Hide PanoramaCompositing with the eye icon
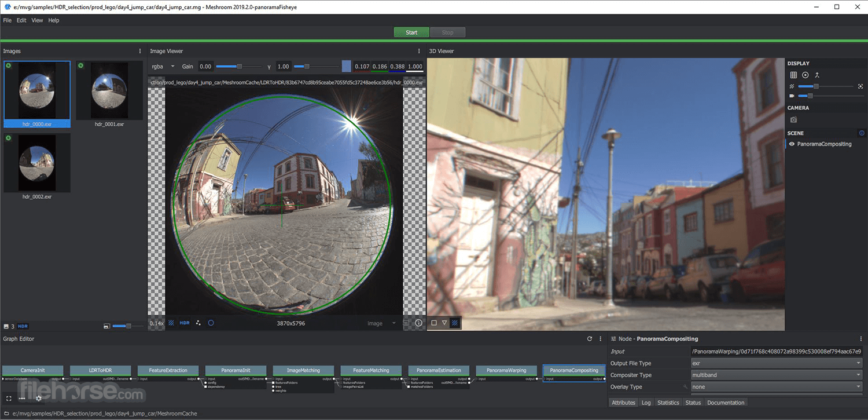Viewport: 868px width, 420px height. [x=791, y=144]
